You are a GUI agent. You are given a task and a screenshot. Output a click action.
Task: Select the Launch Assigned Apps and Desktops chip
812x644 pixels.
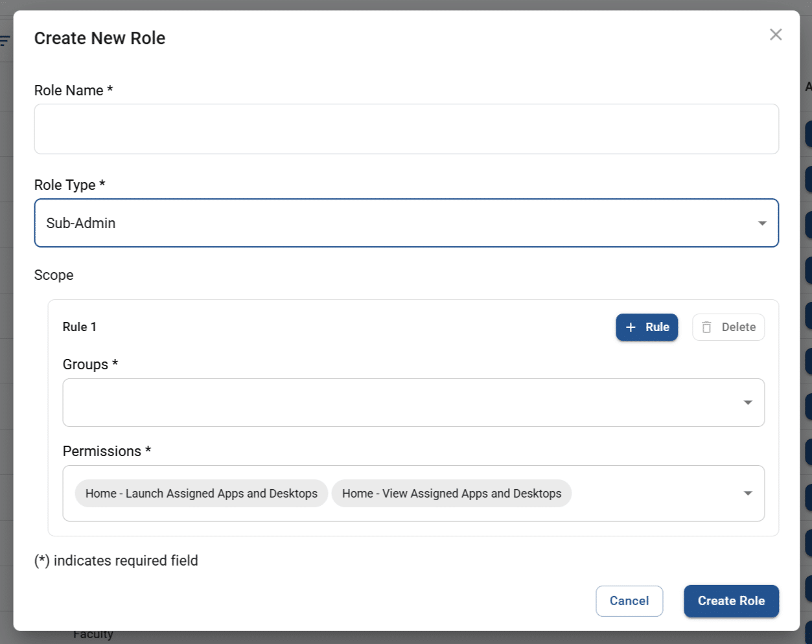[x=202, y=493]
